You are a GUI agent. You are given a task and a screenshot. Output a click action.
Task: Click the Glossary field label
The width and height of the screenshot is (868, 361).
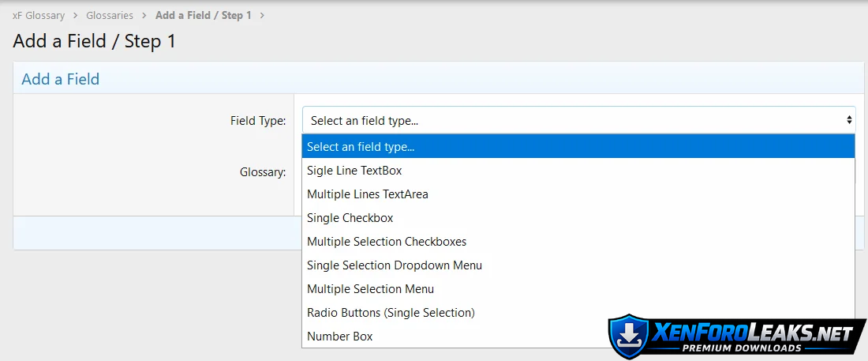pyautogui.click(x=262, y=171)
